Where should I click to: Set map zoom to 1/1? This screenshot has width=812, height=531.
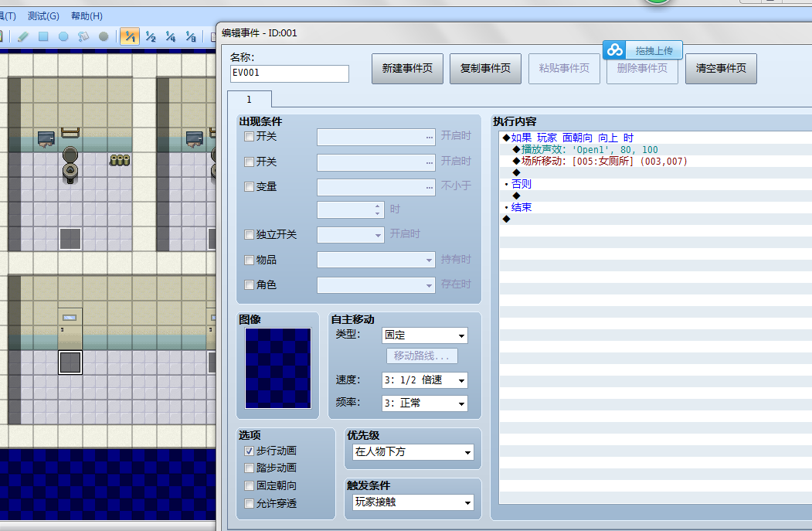tap(130, 37)
